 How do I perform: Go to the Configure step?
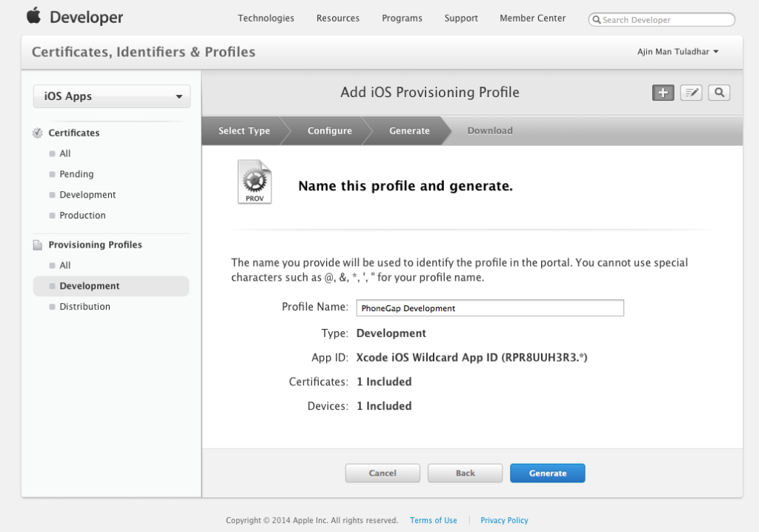[330, 130]
